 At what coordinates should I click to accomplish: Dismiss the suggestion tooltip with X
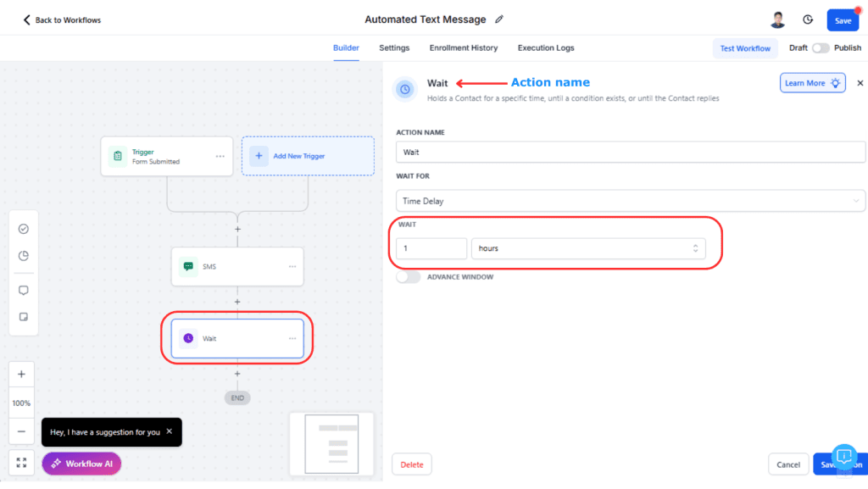[169, 431]
